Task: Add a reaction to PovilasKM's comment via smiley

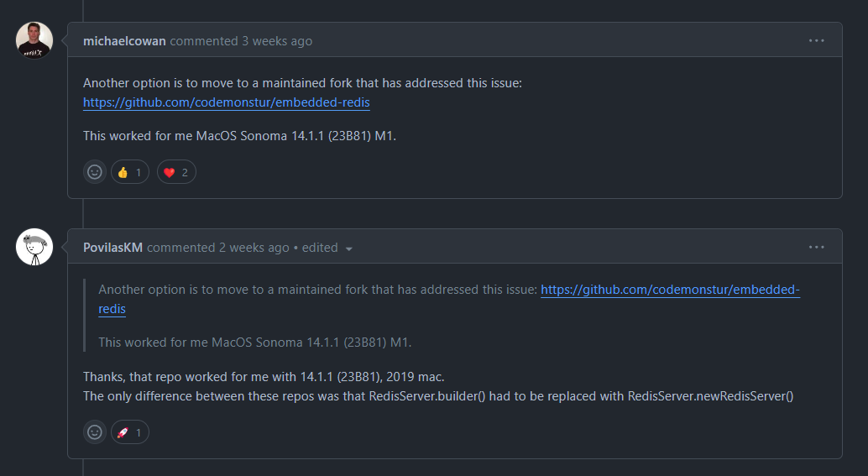Action: click(x=95, y=432)
